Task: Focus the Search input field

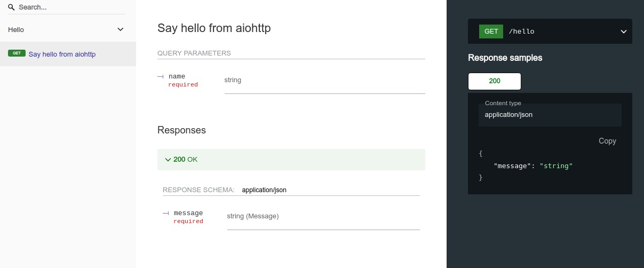Action: pos(69,7)
